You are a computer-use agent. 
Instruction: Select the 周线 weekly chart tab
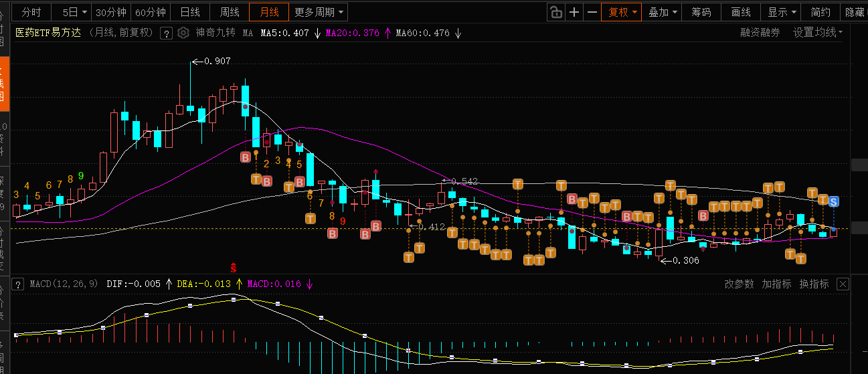click(230, 12)
